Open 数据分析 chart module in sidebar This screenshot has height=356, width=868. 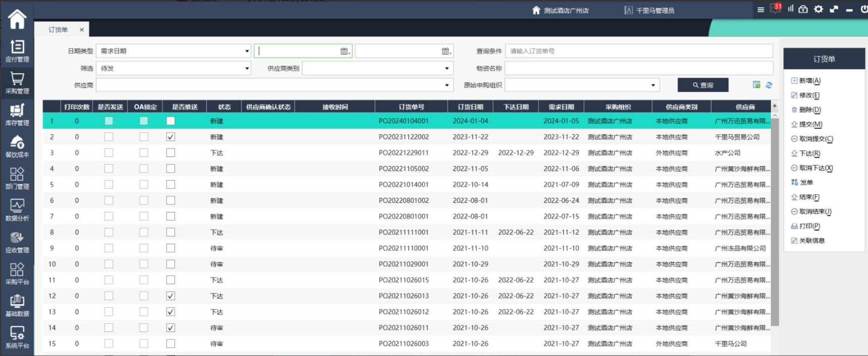[x=17, y=210]
